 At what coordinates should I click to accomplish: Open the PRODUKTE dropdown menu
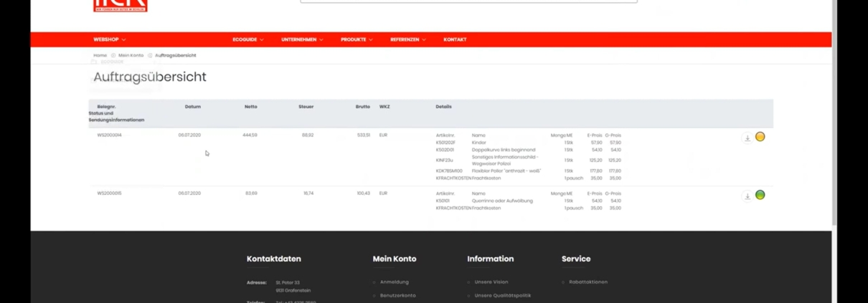click(x=356, y=39)
